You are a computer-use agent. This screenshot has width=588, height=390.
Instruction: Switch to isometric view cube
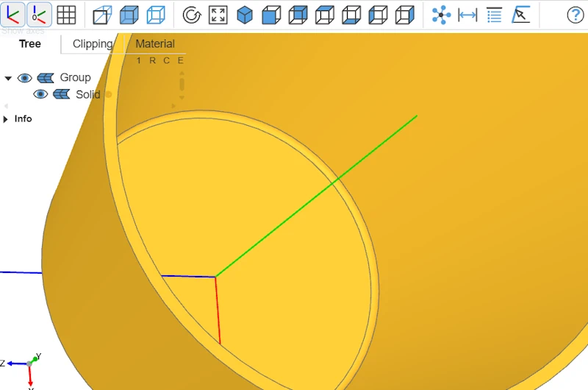245,15
